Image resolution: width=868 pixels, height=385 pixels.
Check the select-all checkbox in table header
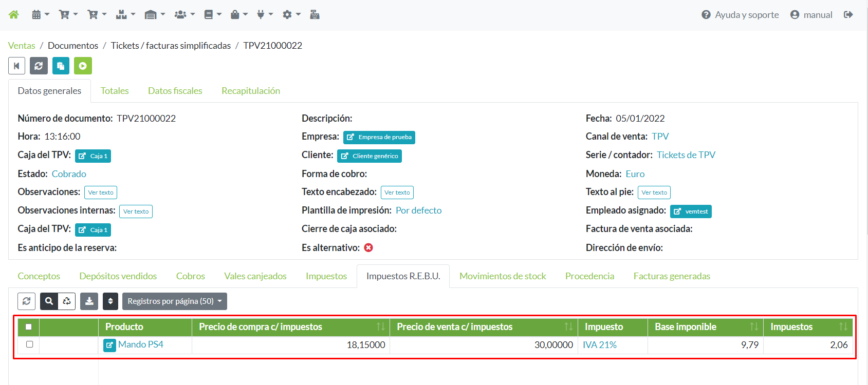(x=29, y=327)
